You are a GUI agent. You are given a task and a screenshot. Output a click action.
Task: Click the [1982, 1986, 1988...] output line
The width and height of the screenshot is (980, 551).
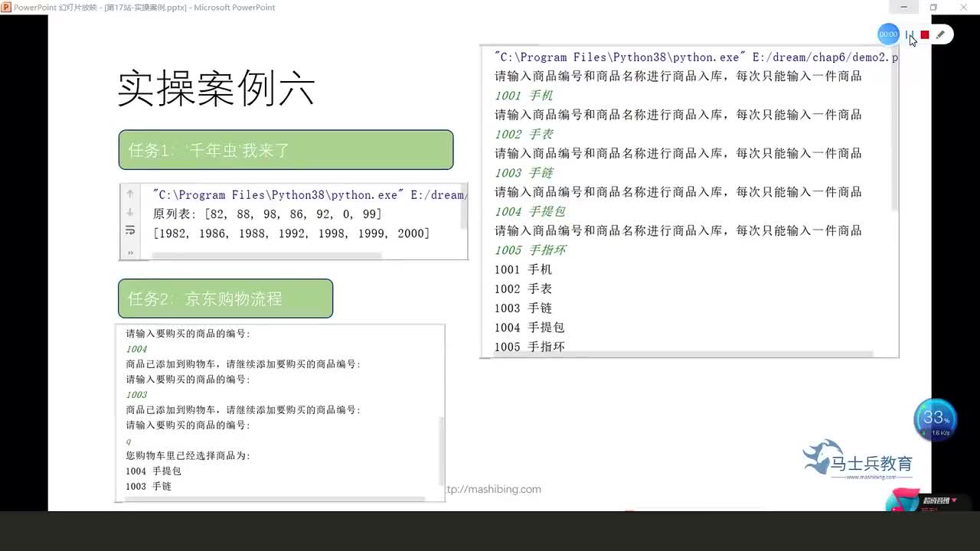292,233
